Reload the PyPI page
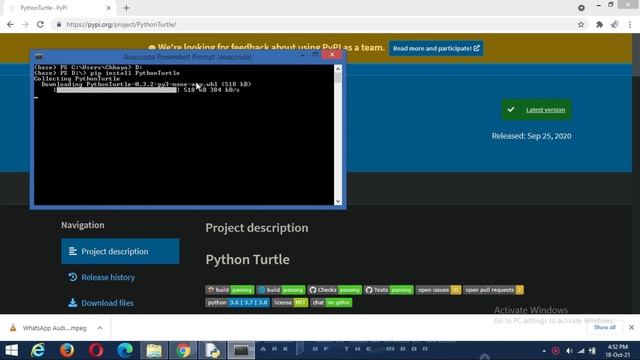This screenshot has height=360, width=640. 40,24
